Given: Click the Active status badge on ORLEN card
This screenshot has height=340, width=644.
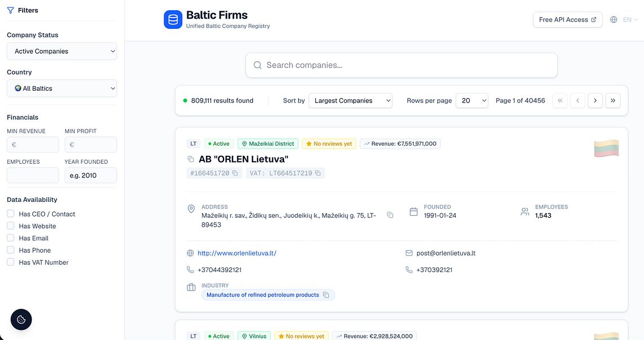Looking at the screenshot, I should [x=219, y=143].
